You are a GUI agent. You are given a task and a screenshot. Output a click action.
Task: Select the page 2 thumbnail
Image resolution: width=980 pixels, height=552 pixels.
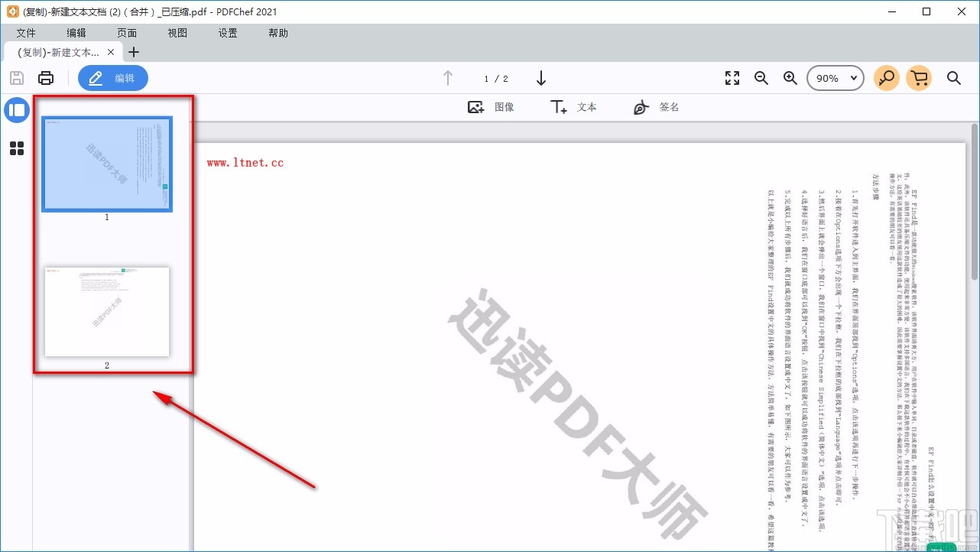[106, 311]
